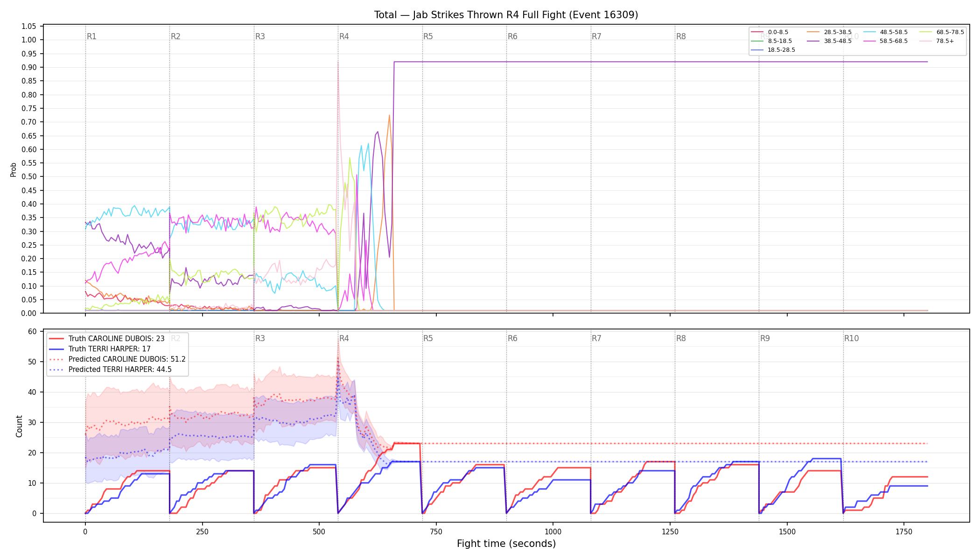Click the R8 round marker in Prob chart

681,36
